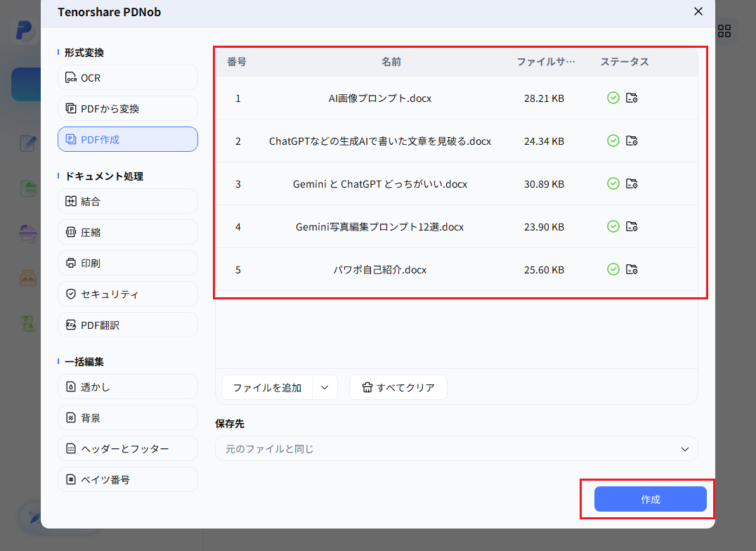Open the PDF翻訳 translation tool
Viewport: 756px width, 551px height.
click(127, 325)
